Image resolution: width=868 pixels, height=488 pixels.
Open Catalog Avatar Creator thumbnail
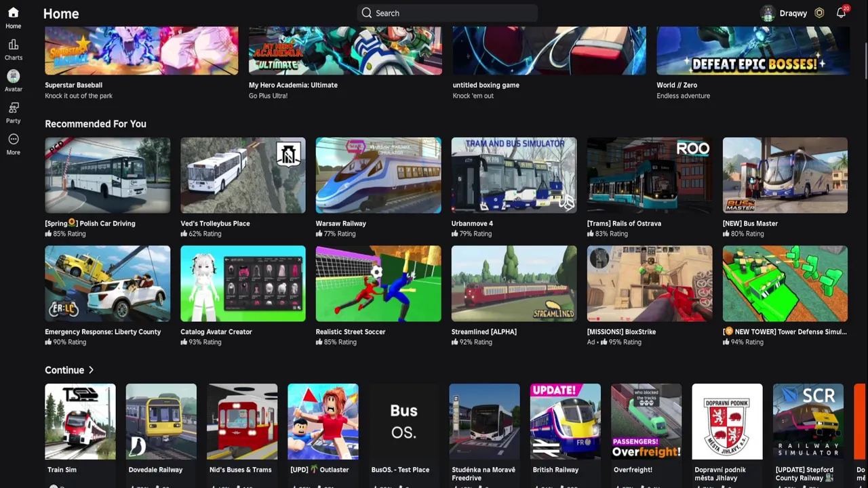(243, 284)
